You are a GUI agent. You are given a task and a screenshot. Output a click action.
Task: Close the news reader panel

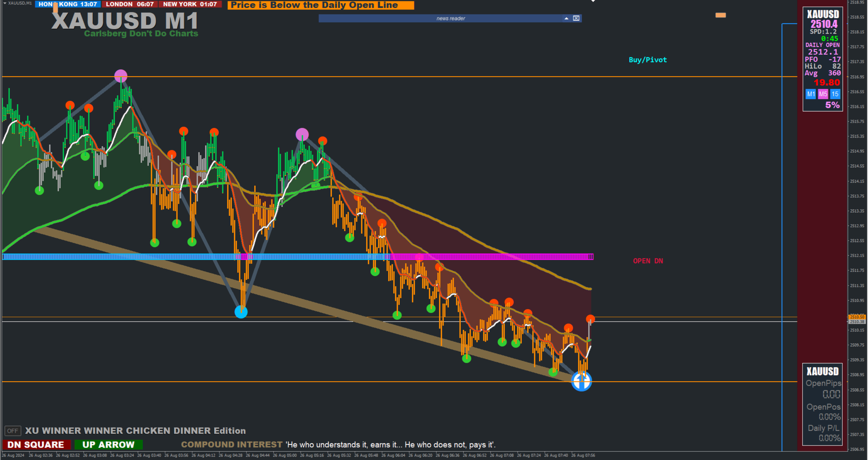click(576, 18)
